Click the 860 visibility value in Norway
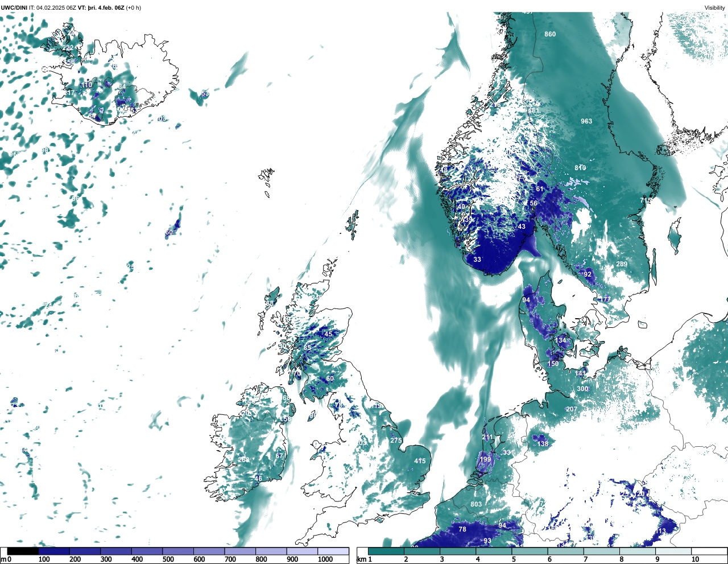Viewport: 728px width, 564px height. click(x=550, y=34)
